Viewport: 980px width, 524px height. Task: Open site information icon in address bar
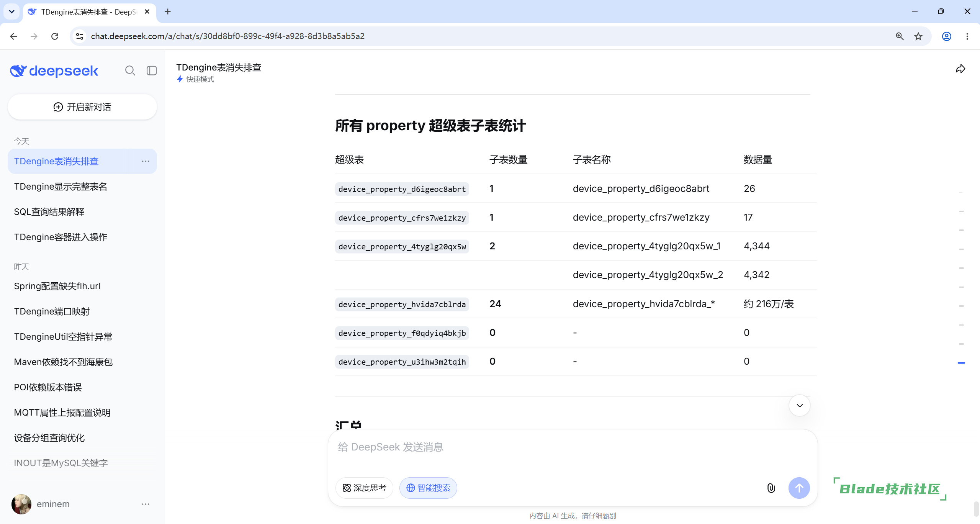tap(80, 36)
